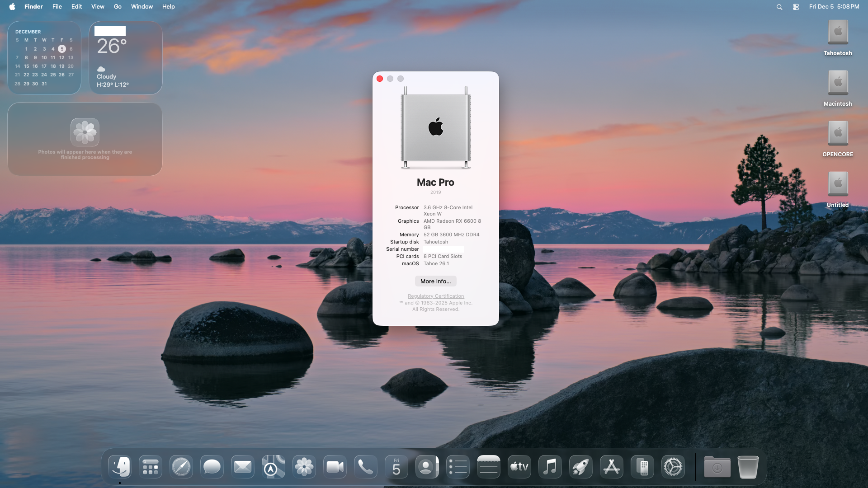Open Spotlight search in menu bar
This screenshot has width=868, height=488.
click(779, 7)
